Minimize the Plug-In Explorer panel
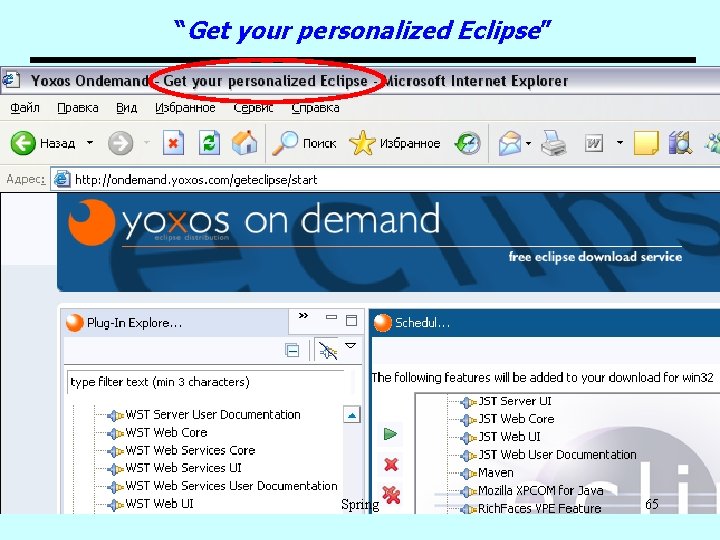The height and width of the screenshot is (540, 720). pyautogui.click(x=331, y=317)
